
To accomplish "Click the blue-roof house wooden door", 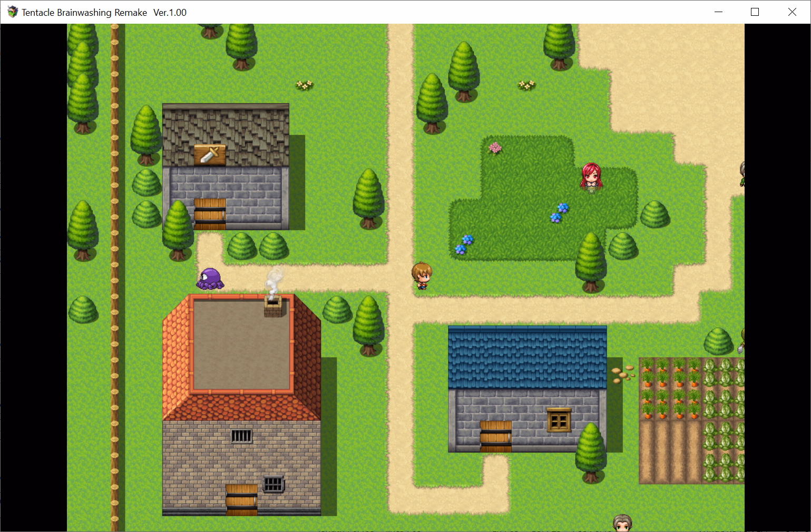I will [x=496, y=436].
